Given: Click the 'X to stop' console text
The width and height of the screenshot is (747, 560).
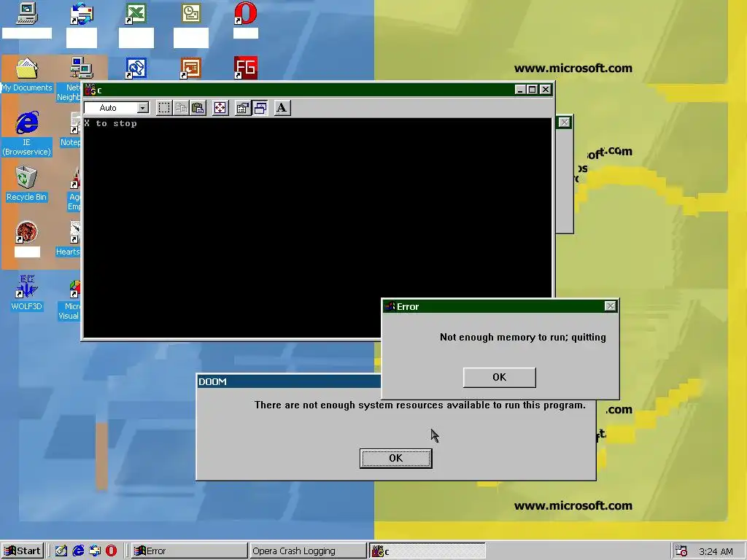Looking at the screenshot, I should click(x=111, y=123).
